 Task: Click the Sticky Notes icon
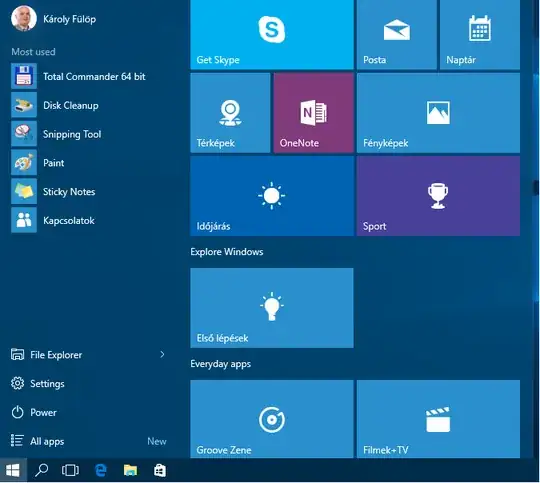(x=24, y=192)
